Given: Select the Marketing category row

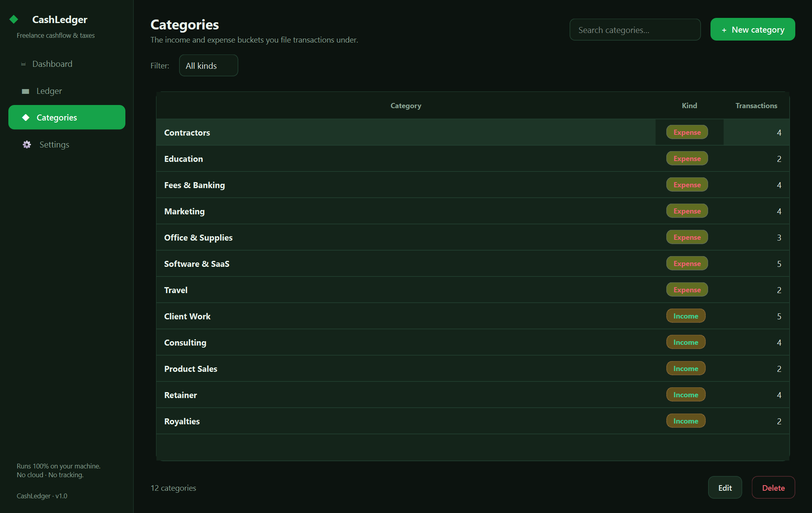Looking at the screenshot, I should coord(473,211).
